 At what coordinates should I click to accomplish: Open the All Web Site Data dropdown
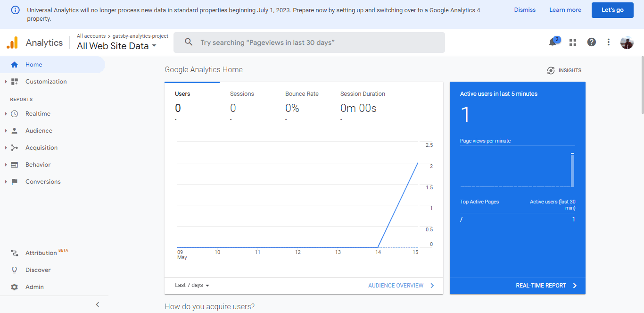(117, 46)
